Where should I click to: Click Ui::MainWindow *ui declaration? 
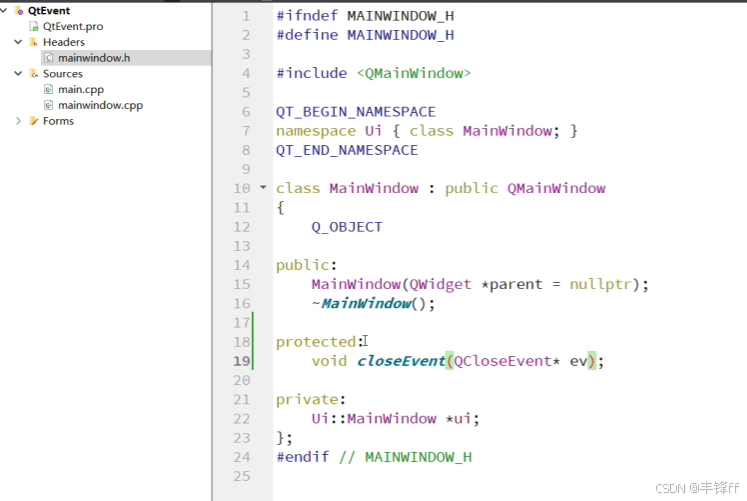click(x=395, y=419)
